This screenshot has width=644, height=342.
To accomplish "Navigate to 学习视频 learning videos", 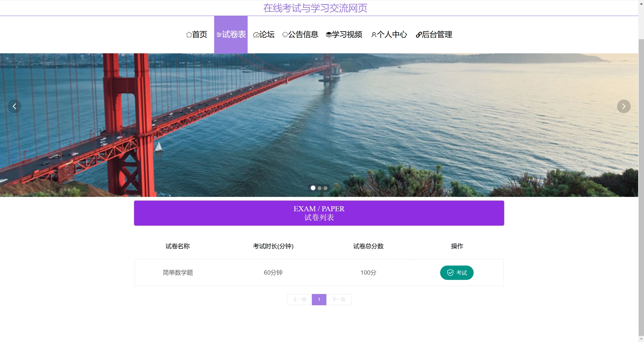I will pos(344,34).
